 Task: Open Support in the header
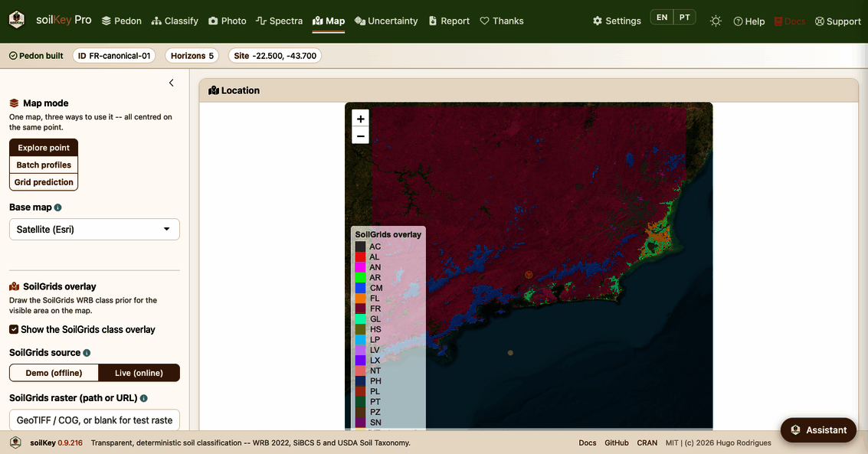click(x=837, y=21)
